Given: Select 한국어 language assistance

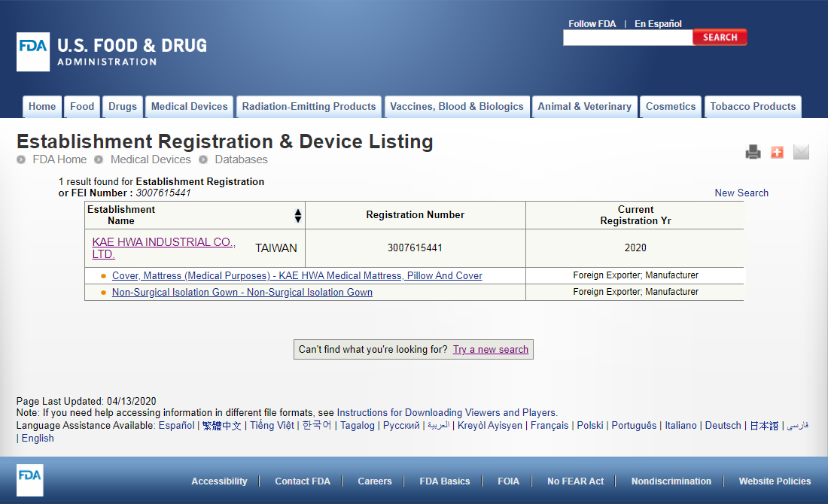Looking at the screenshot, I should click(x=317, y=425).
